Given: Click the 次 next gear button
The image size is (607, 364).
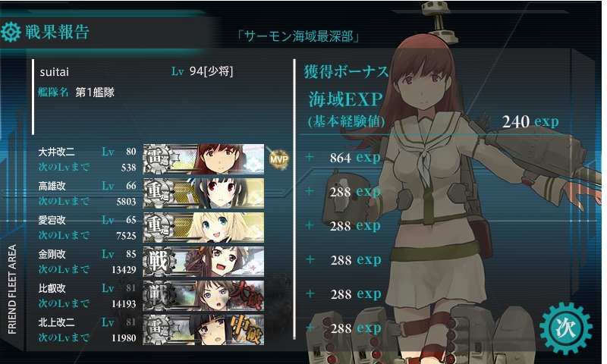Looking at the screenshot, I should coord(566,328).
